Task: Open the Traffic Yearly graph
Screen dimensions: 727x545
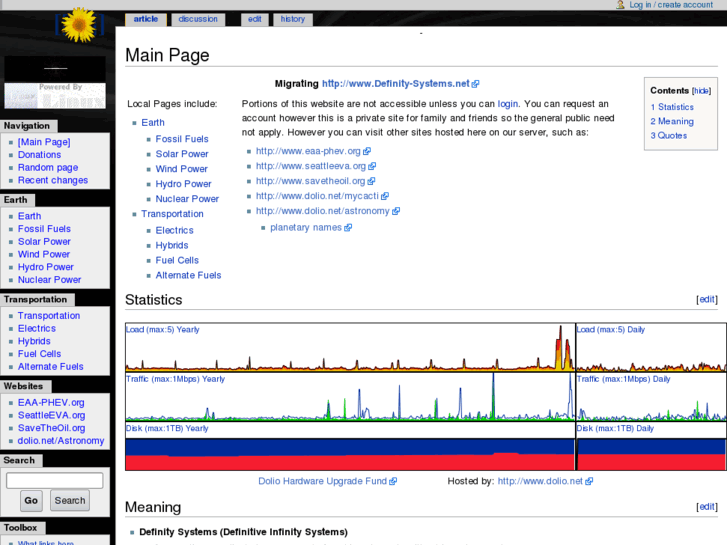Action: coord(350,397)
